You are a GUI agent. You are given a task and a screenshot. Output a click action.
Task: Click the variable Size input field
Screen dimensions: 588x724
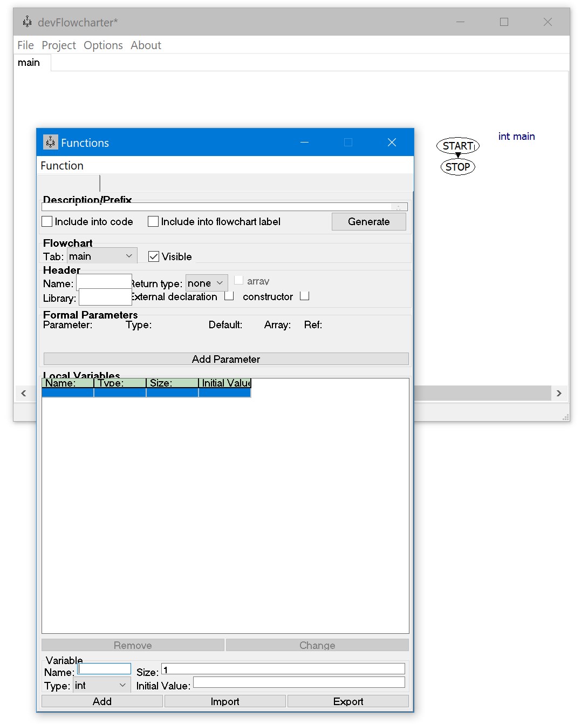[283, 669]
